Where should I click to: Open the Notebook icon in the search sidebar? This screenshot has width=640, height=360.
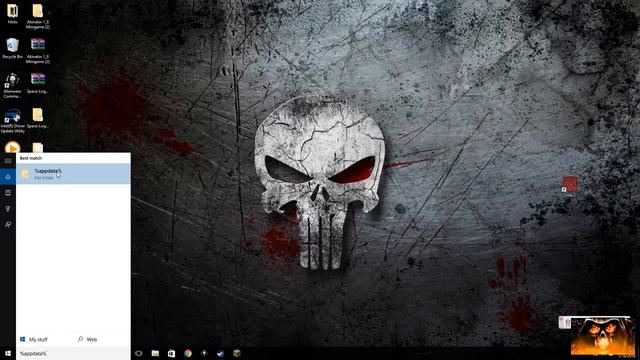click(8, 193)
